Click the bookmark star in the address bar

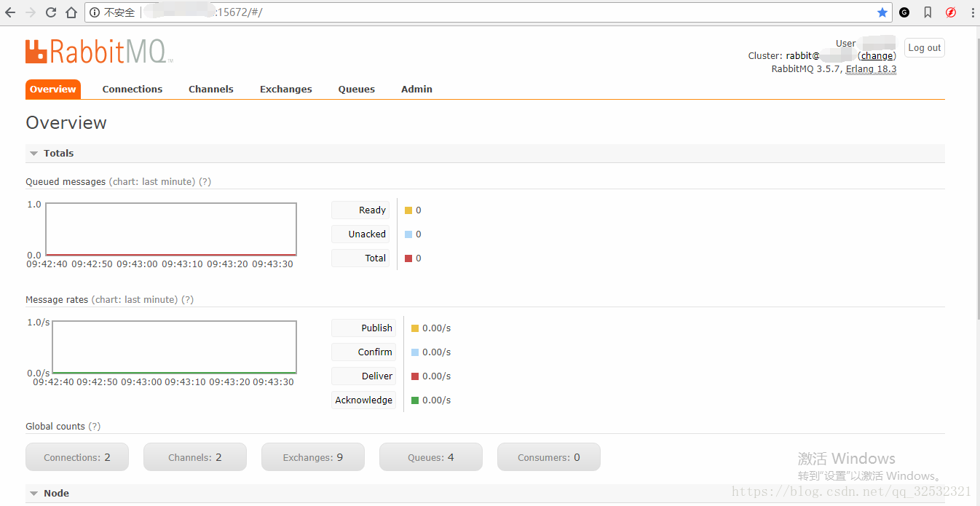(882, 12)
